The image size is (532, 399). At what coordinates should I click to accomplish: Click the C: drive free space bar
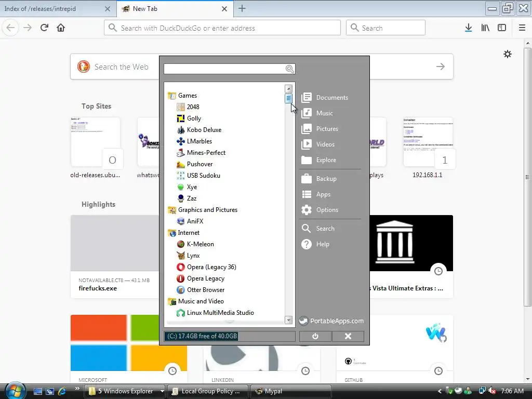(230, 336)
